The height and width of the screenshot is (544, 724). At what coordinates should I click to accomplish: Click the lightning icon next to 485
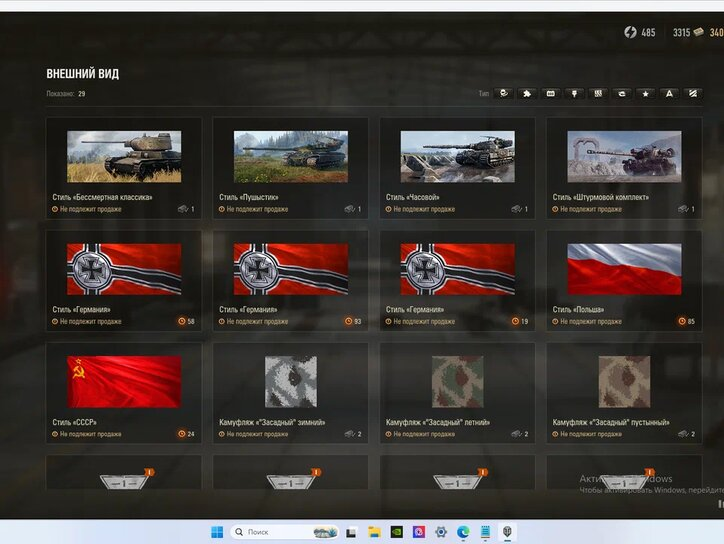click(630, 32)
